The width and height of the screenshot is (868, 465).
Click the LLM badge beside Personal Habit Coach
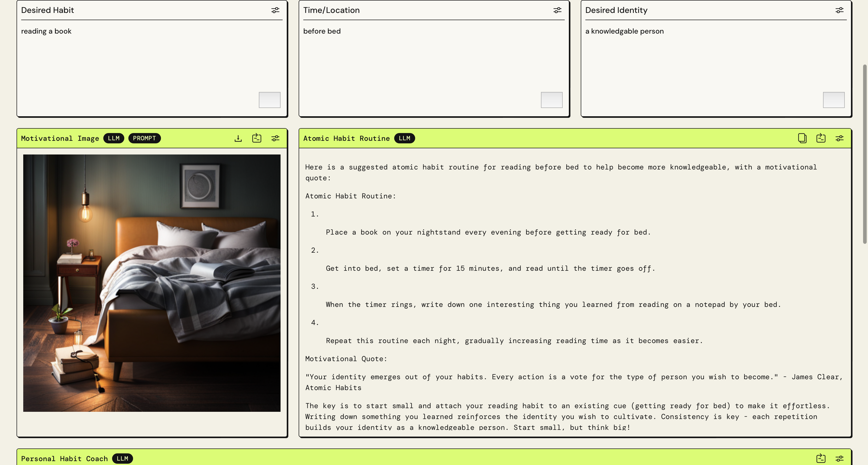click(x=122, y=458)
